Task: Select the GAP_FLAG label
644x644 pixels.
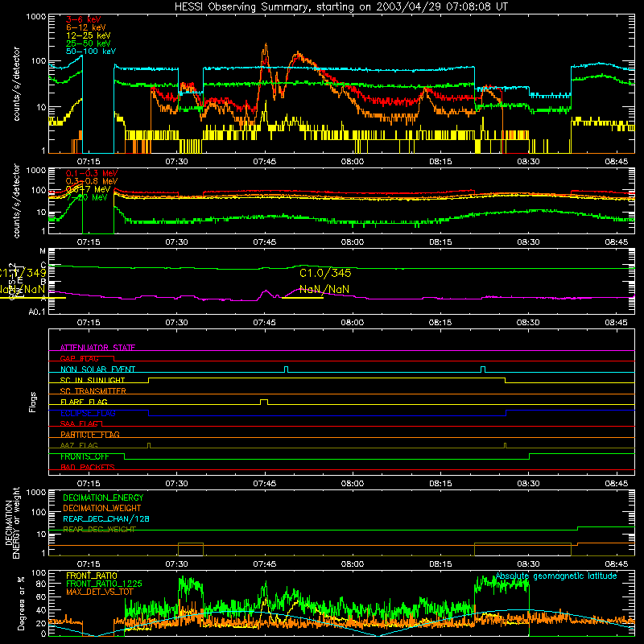Action: pos(79,358)
